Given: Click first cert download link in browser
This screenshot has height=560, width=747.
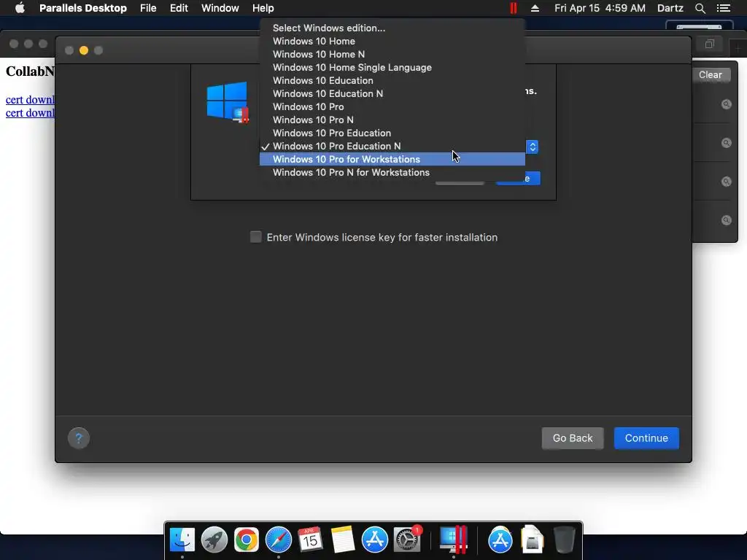Looking at the screenshot, I should click(30, 99).
